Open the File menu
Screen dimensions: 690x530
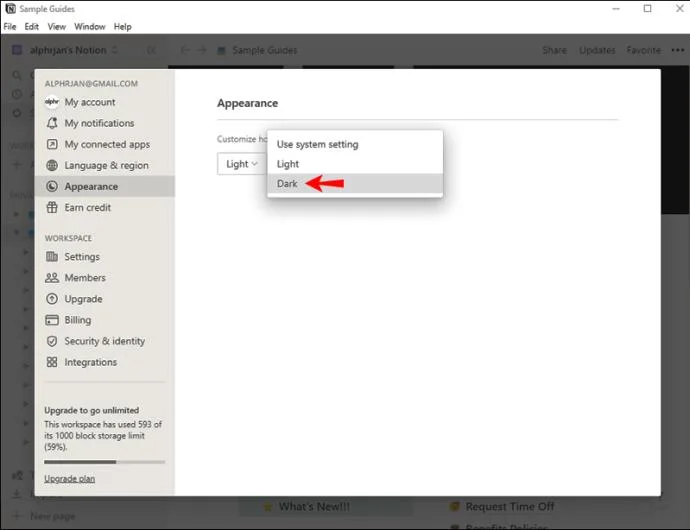(10, 26)
